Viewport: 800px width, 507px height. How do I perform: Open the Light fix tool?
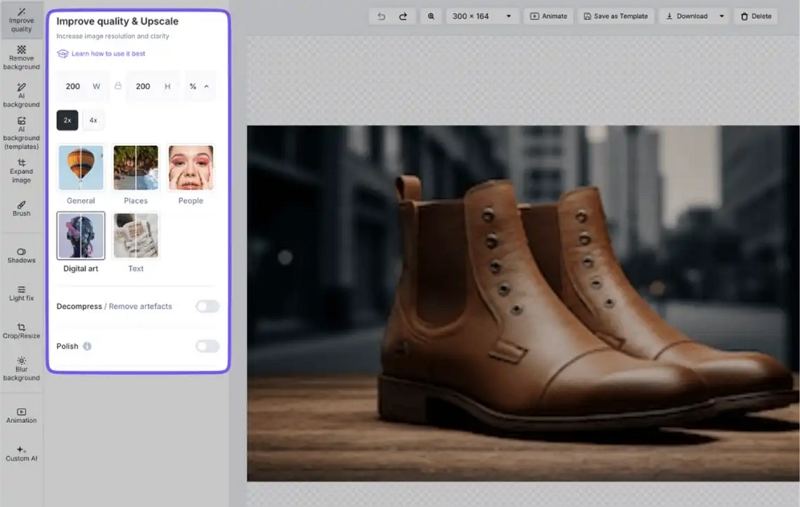(21, 293)
